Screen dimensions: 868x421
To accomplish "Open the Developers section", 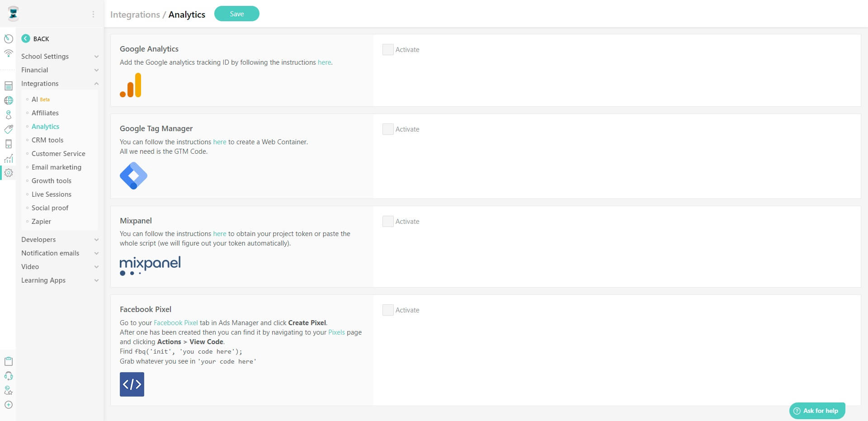I will [38, 239].
